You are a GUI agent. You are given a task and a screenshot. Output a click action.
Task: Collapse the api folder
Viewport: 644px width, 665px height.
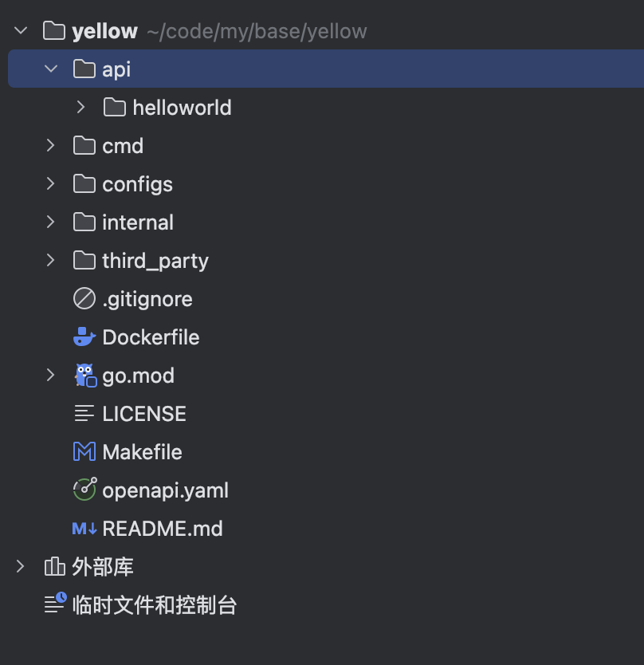(x=51, y=69)
